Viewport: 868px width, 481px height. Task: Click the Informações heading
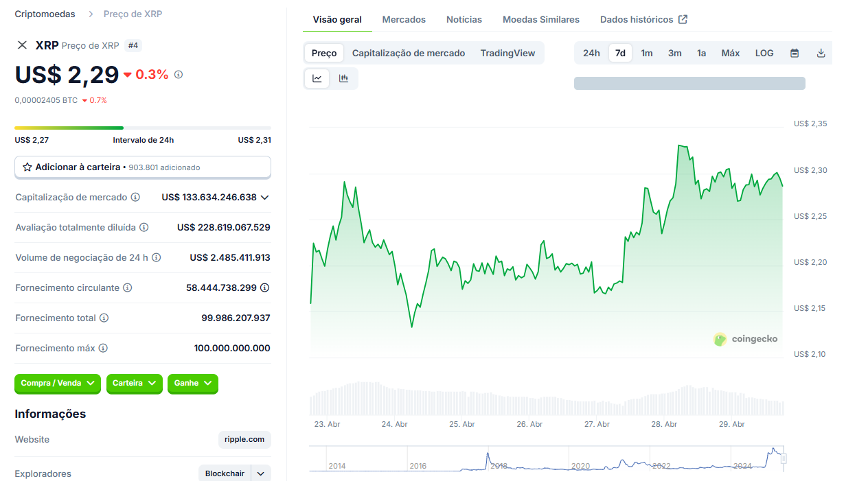pyautogui.click(x=50, y=414)
